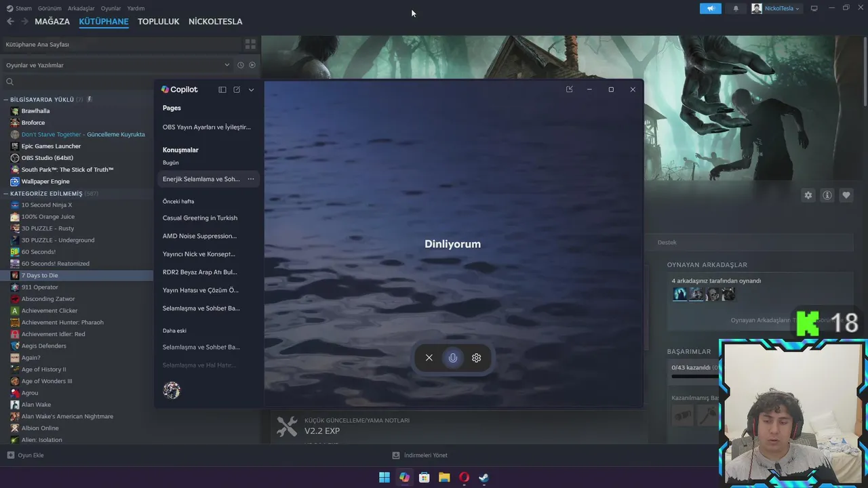Image resolution: width=868 pixels, height=488 pixels.
Task: Select Alan Wake in library list
Action: (x=36, y=405)
